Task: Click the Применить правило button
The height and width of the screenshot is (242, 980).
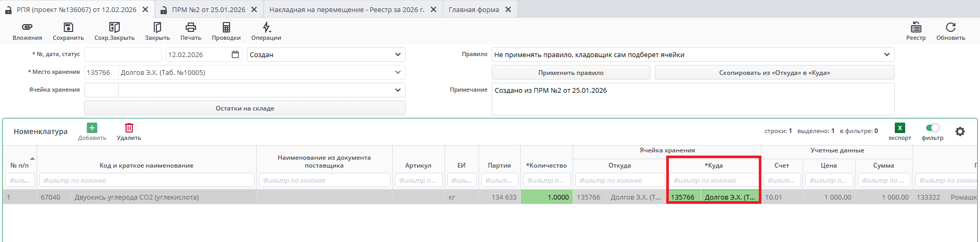Action: (571, 73)
